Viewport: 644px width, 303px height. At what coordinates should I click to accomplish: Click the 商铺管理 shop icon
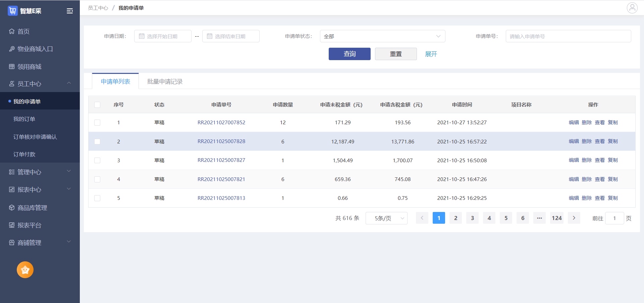point(12,243)
